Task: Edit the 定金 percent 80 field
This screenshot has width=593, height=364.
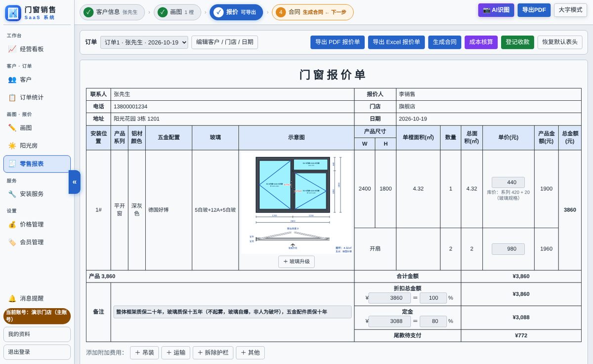Action: pyautogui.click(x=433, y=322)
